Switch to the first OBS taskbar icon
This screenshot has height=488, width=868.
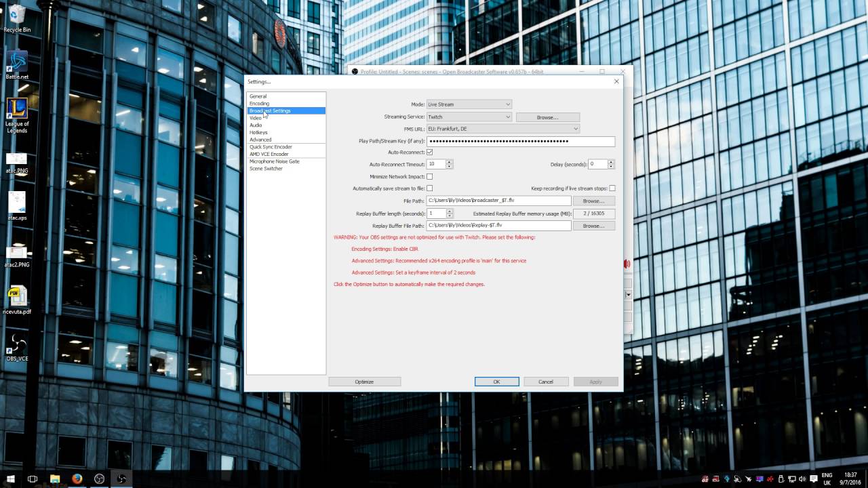coord(99,479)
